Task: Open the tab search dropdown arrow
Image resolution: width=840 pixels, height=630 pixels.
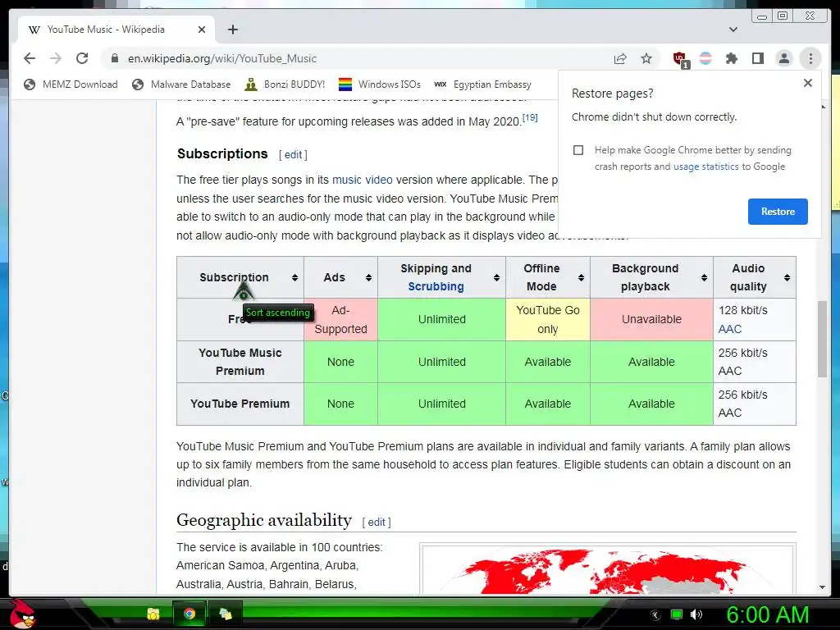Action: pyautogui.click(x=733, y=30)
